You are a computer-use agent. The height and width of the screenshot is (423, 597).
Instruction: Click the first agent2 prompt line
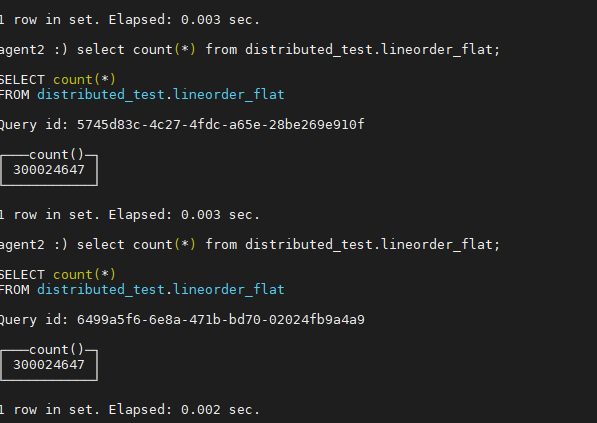point(250,50)
